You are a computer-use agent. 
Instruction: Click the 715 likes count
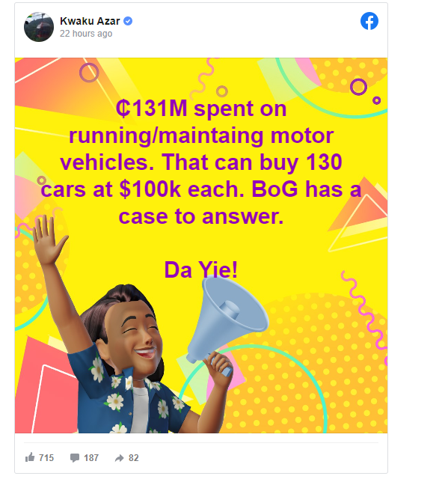[x=46, y=458]
